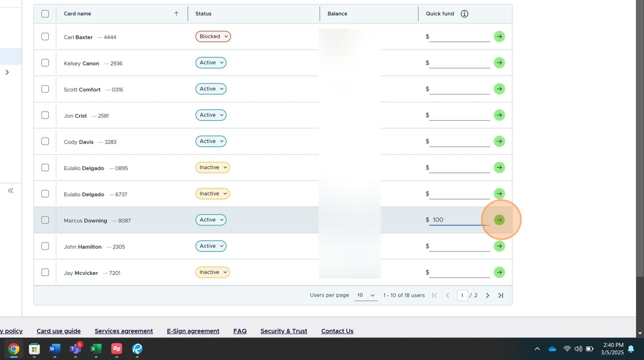The image size is (644, 360).
Task: Open Delgado 0895 Inactive status dropdown
Action: [212, 168]
